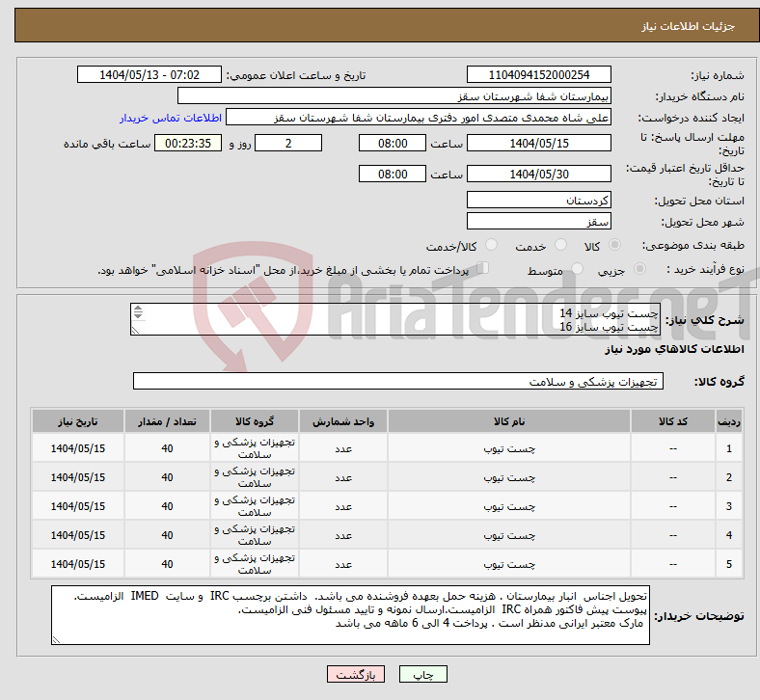Click need date 1404/05/15 in row 4
760x700 pixels.
(78, 535)
